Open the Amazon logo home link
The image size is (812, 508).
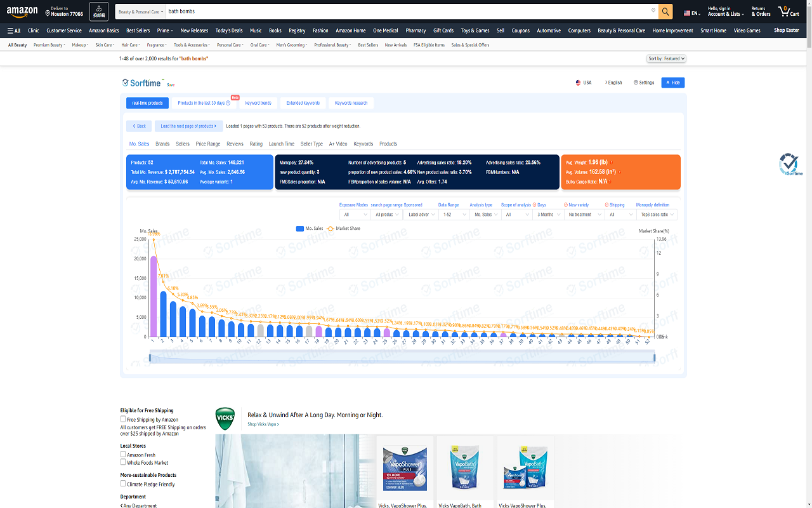(x=22, y=12)
